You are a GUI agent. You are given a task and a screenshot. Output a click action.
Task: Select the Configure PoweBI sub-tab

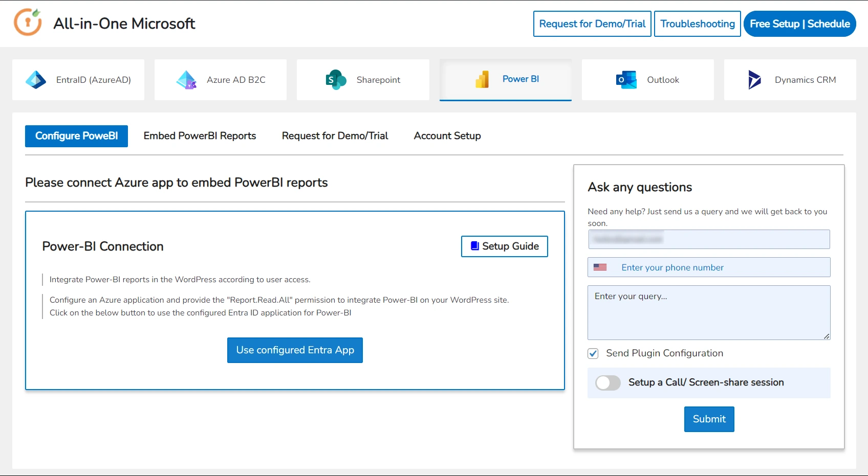[77, 136]
